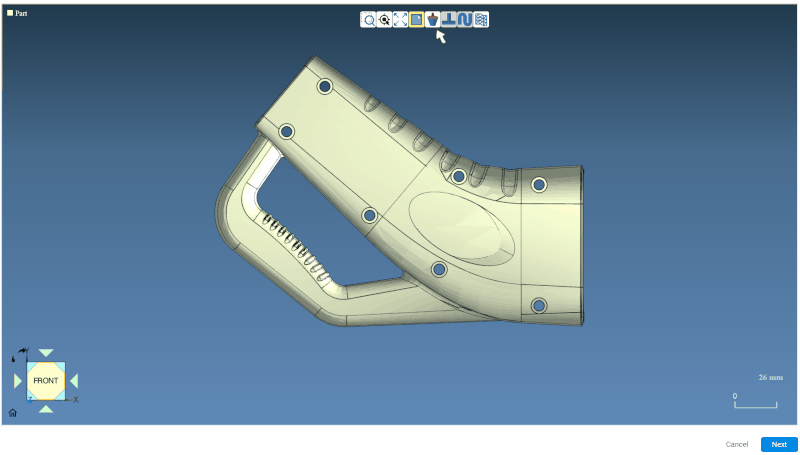
Task: Click the zoom window magnifier icon
Action: click(x=368, y=20)
